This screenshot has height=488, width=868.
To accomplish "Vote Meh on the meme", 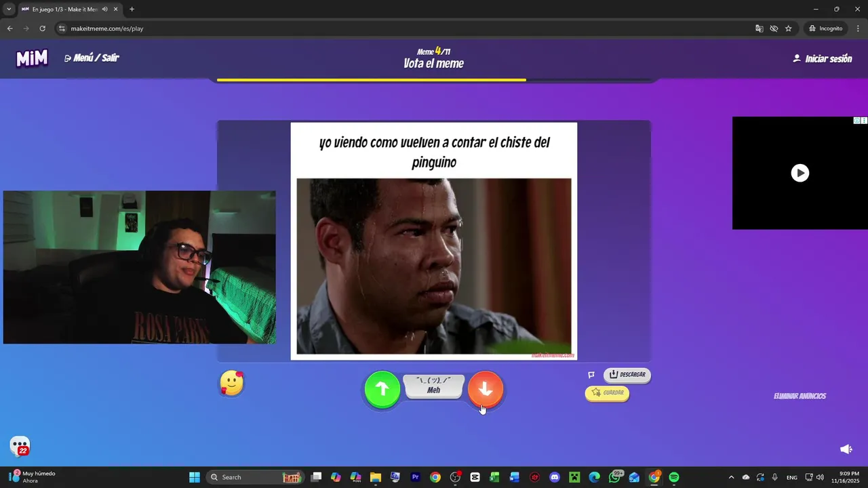I will 434,386.
